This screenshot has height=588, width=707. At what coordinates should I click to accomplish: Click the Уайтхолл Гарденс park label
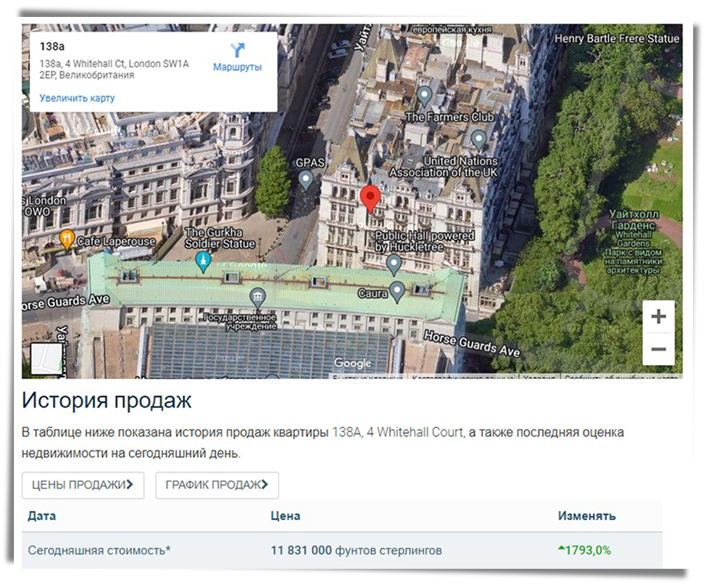click(x=633, y=231)
